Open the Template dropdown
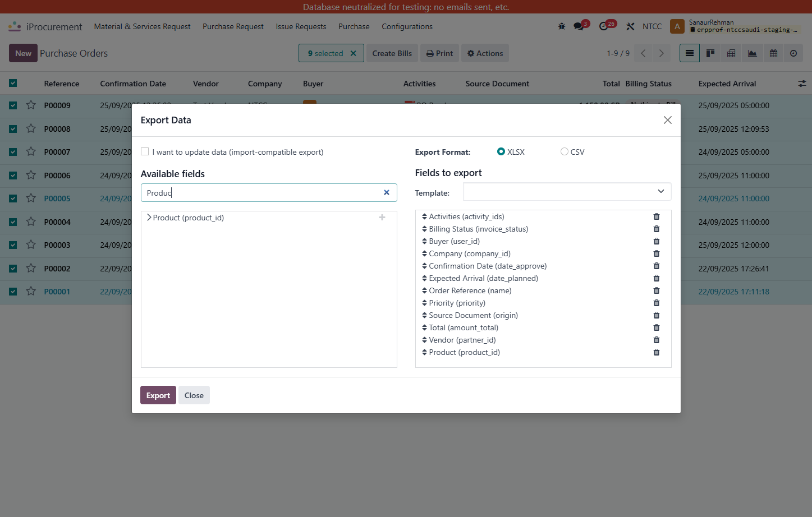The image size is (812, 517). [567, 192]
